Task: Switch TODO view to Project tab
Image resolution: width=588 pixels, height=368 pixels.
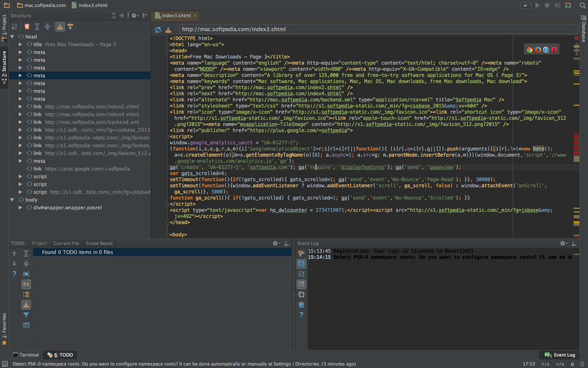Action: tap(39, 243)
